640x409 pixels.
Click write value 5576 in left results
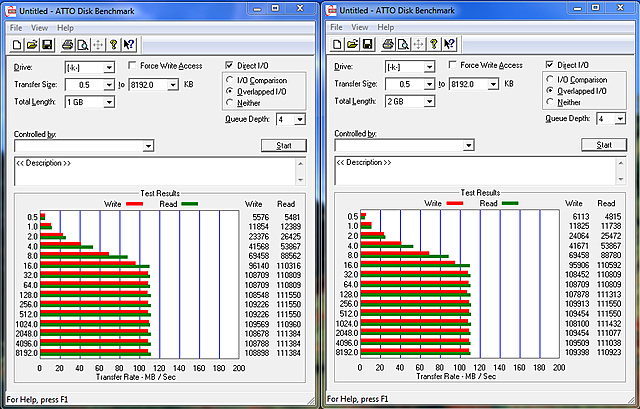(260, 217)
